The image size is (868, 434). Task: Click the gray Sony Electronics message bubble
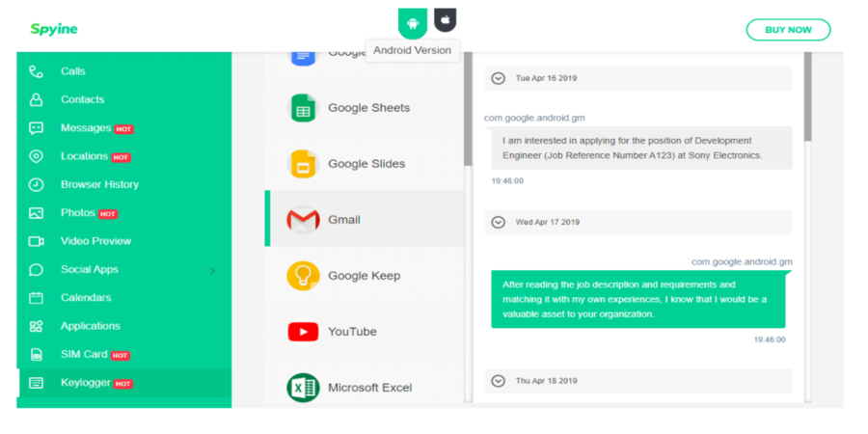[639, 148]
